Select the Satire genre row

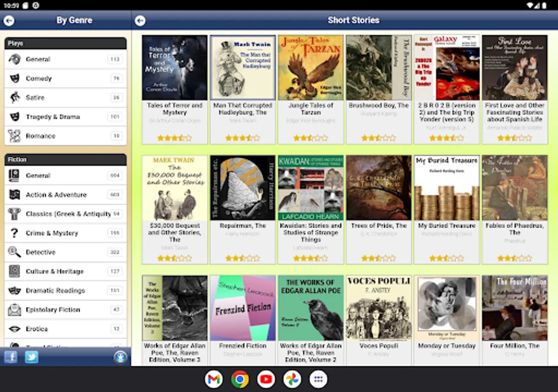pos(65,98)
